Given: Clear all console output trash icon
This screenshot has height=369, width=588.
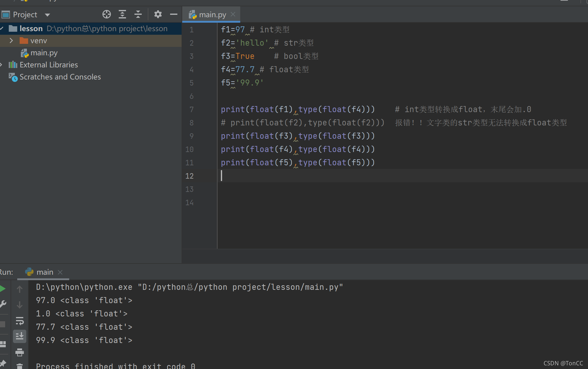Looking at the screenshot, I should click(x=20, y=366).
